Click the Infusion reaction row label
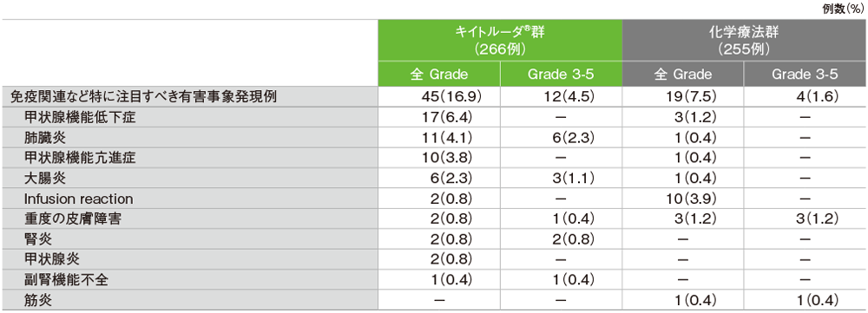Viewport: 868px width, 313px height. (78, 198)
